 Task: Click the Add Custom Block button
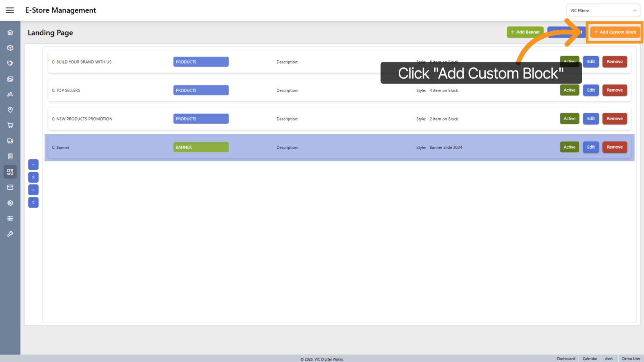615,32
